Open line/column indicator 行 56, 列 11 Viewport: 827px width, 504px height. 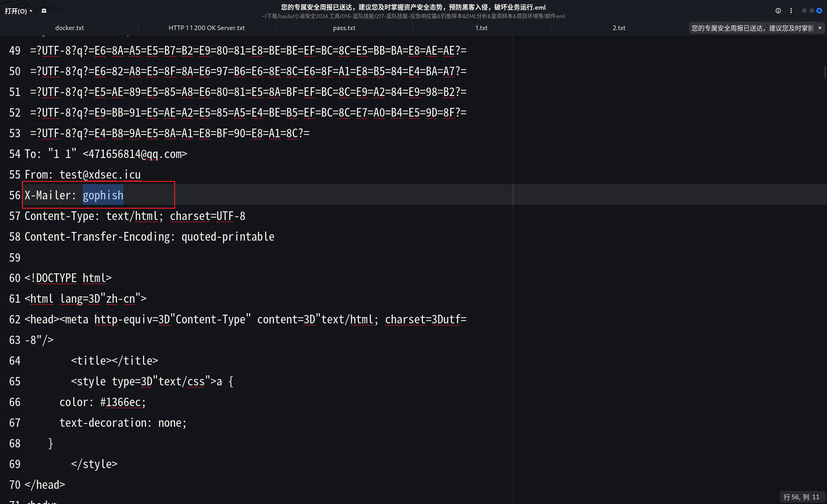pos(801,497)
